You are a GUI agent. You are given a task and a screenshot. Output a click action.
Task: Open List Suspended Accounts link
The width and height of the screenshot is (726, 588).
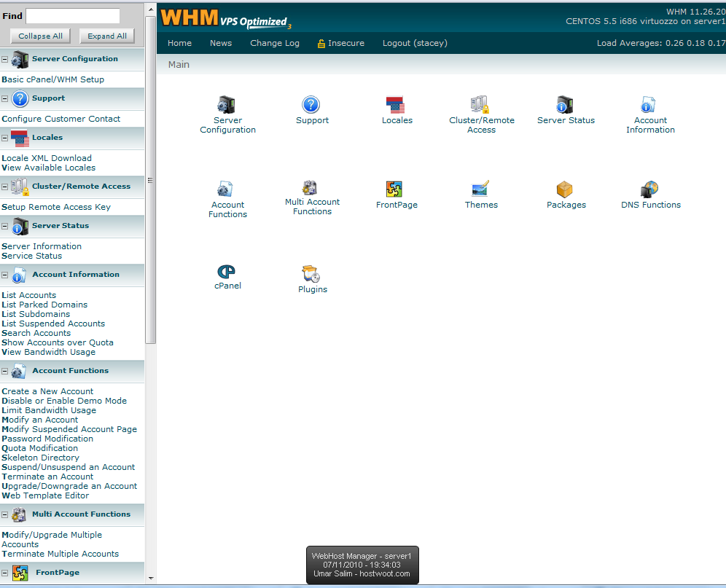coord(53,324)
